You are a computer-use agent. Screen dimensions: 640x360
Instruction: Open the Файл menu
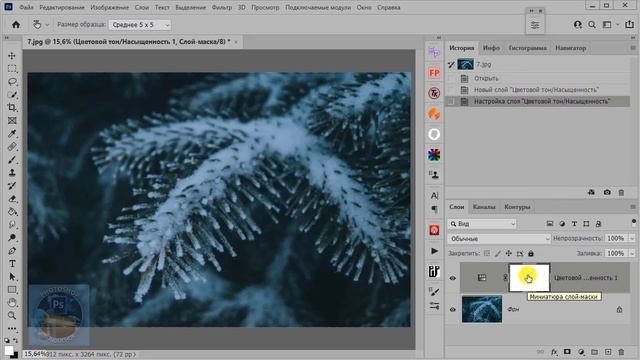[x=27, y=7]
